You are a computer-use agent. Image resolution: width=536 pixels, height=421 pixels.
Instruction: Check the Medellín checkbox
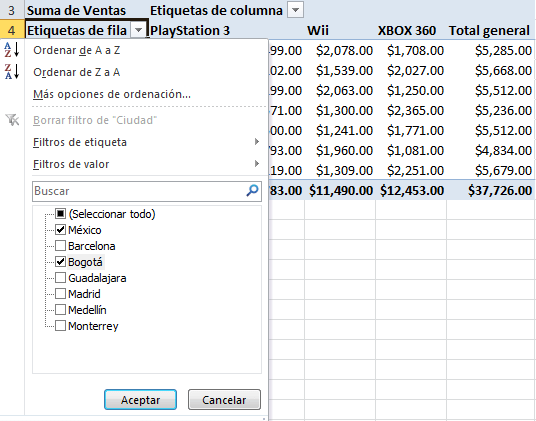coord(60,310)
